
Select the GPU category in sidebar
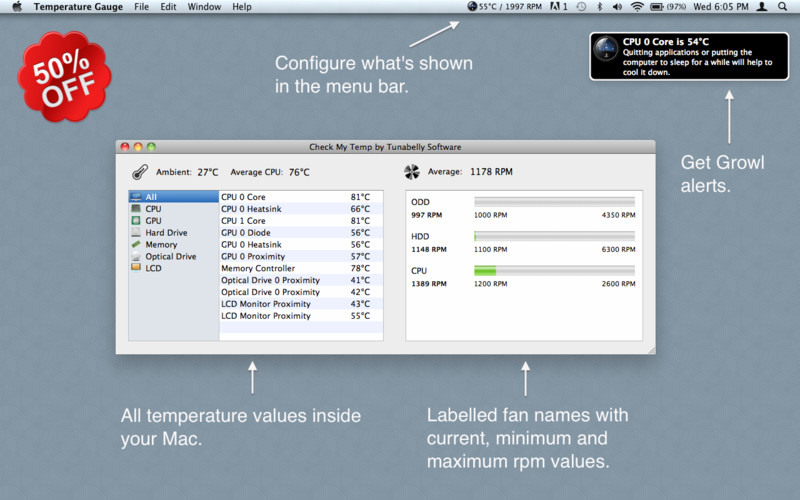coord(153,220)
